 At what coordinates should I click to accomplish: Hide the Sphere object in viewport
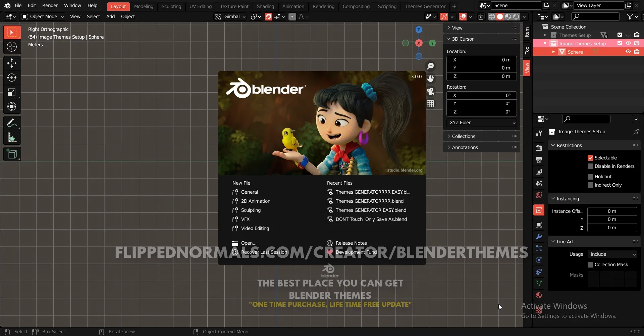(x=628, y=52)
